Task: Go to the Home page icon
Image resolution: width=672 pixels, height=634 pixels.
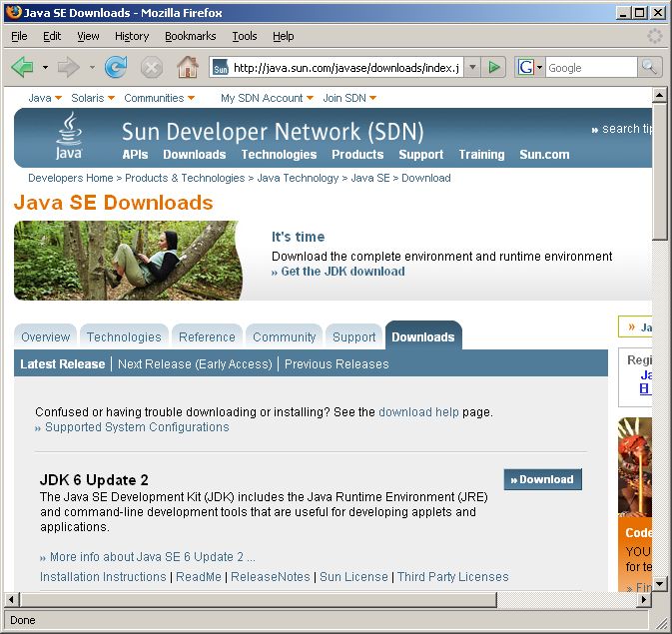Action: click(x=188, y=67)
